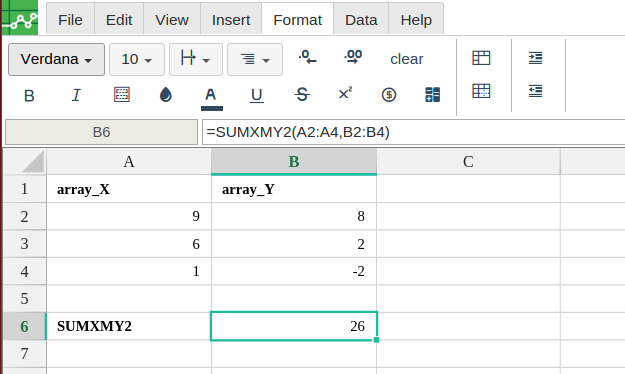Increase decimal places icon

point(353,57)
